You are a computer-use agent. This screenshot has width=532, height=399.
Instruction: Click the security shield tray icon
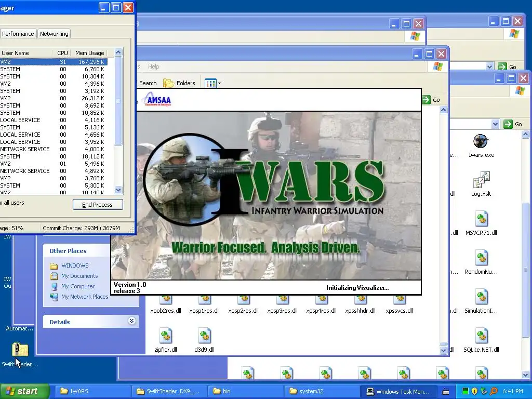tap(474, 391)
